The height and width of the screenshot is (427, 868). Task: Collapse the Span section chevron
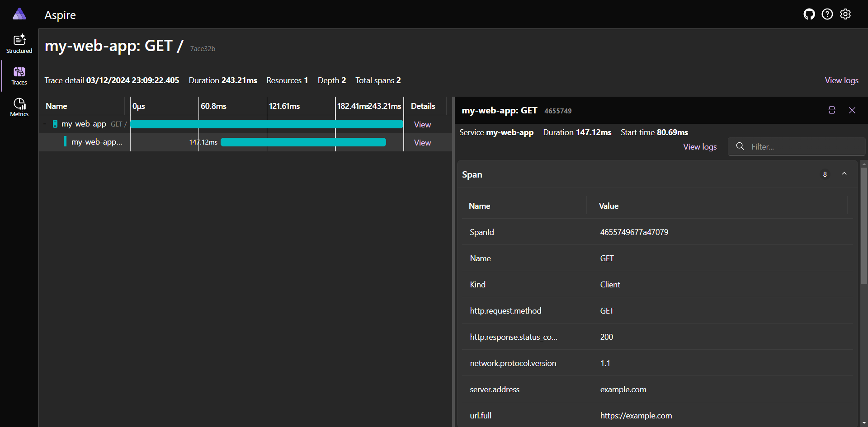pyautogui.click(x=844, y=174)
